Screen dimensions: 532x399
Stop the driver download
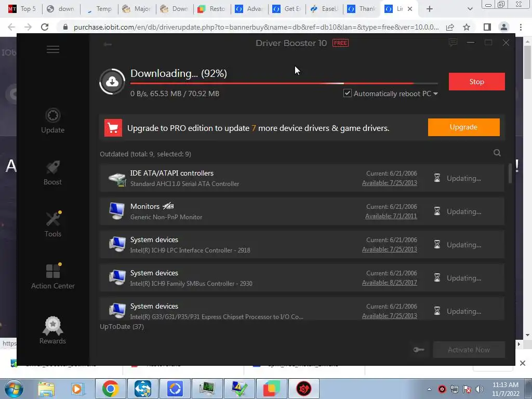(477, 82)
